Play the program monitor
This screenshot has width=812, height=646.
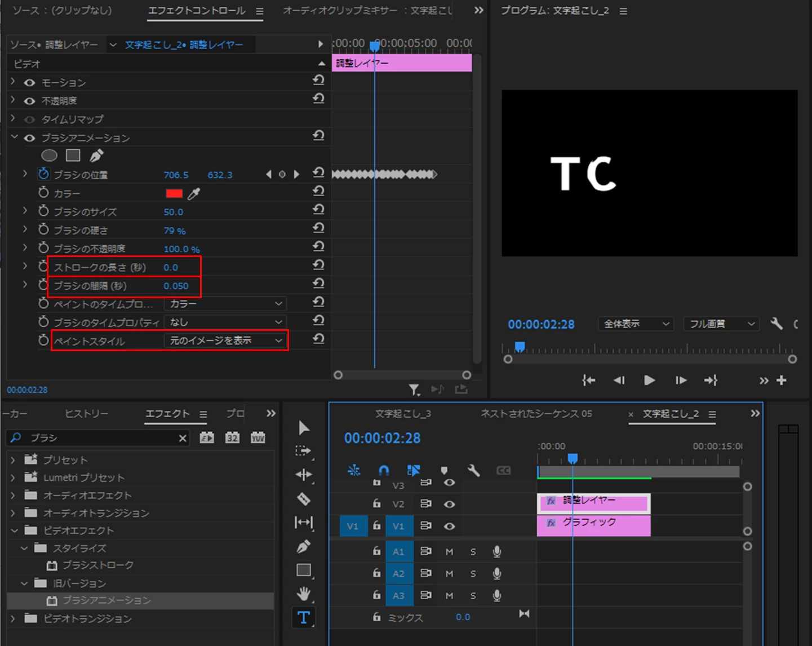(649, 380)
